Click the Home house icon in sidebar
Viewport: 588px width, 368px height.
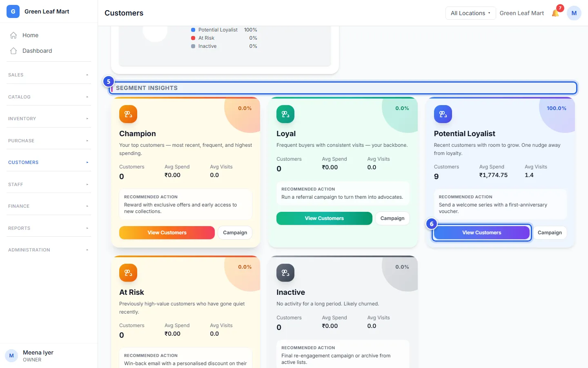13,35
